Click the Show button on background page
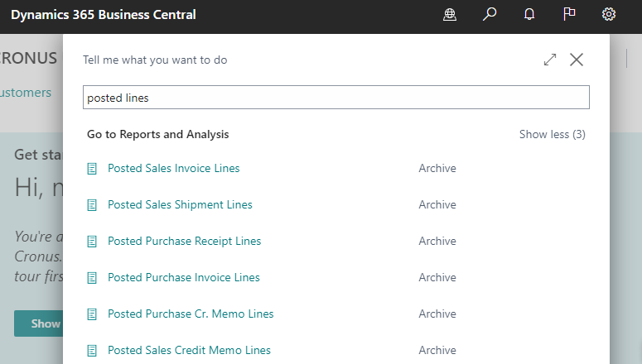Viewport: 642px width, 364px height. coord(38,323)
